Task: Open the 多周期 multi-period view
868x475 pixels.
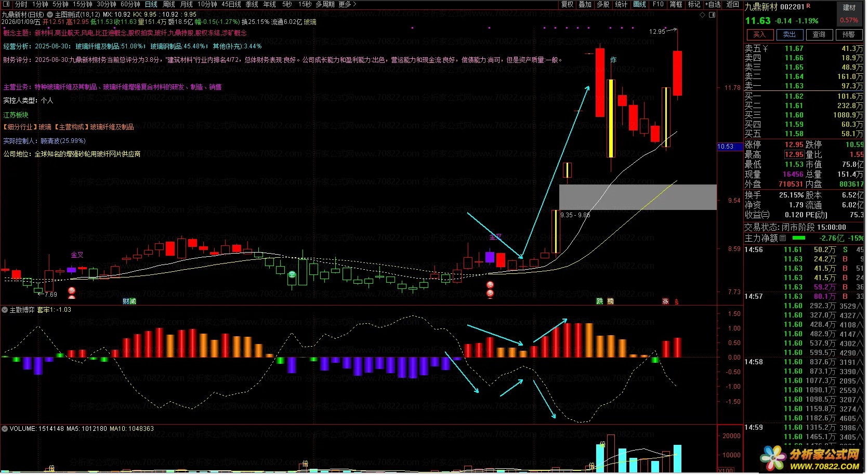Action: [325, 4]
